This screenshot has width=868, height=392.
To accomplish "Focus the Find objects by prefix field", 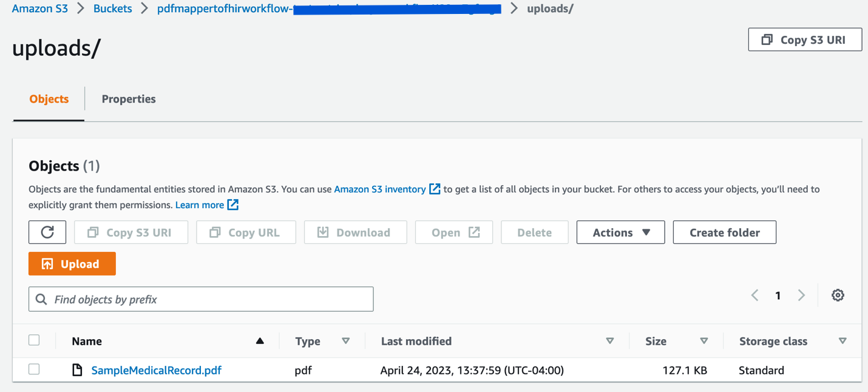I will [x=201, y=299].
